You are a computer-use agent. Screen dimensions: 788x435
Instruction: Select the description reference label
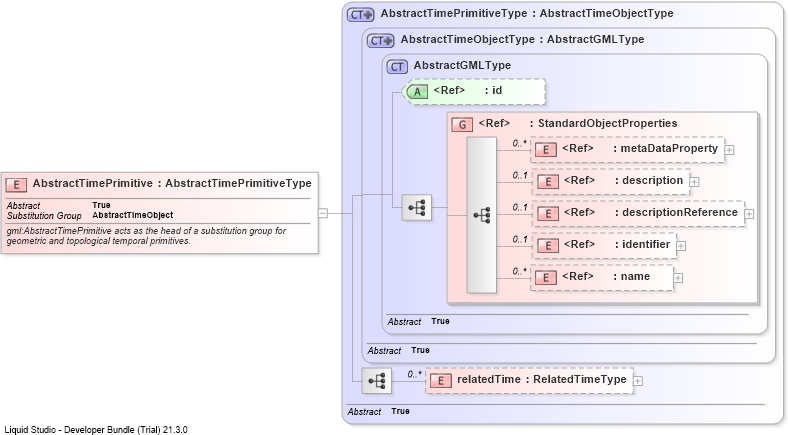click(x=623, y=181)
